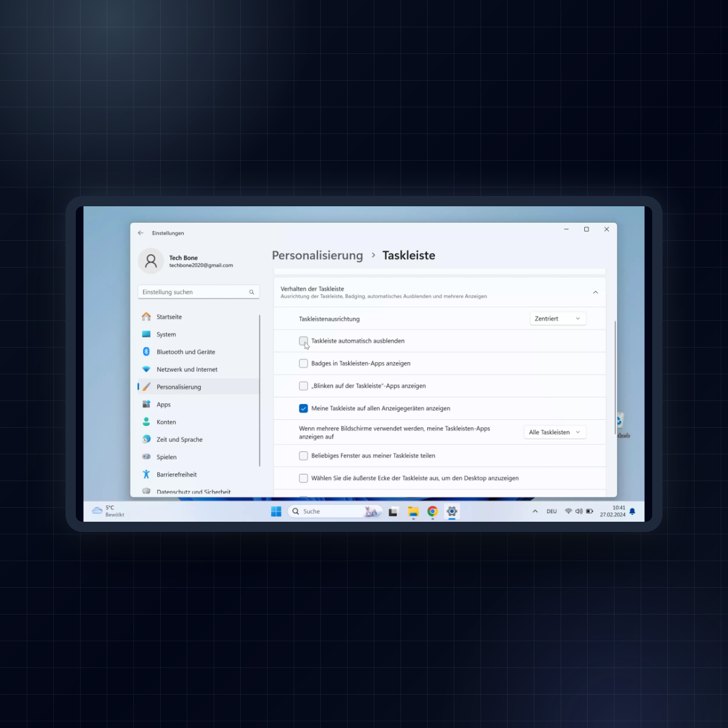Screen dimensions: 728x728
Task: Uncheck Meine Taskleiste auf allen Anzeigegeräten
Action: point(303,408)
